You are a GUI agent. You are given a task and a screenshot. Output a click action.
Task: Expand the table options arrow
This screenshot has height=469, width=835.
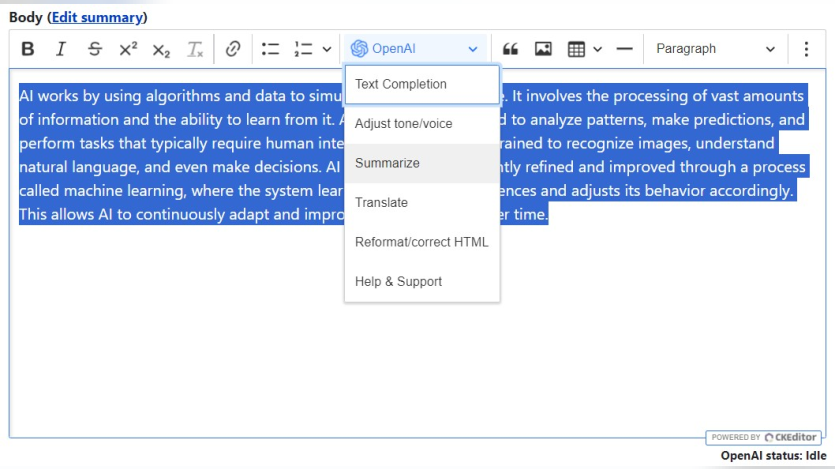click(x=597, y=49)
